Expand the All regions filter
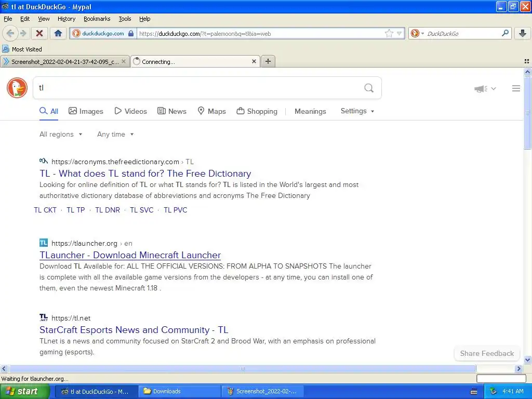Viewport: 532px width, 399px height. (61, 135)
